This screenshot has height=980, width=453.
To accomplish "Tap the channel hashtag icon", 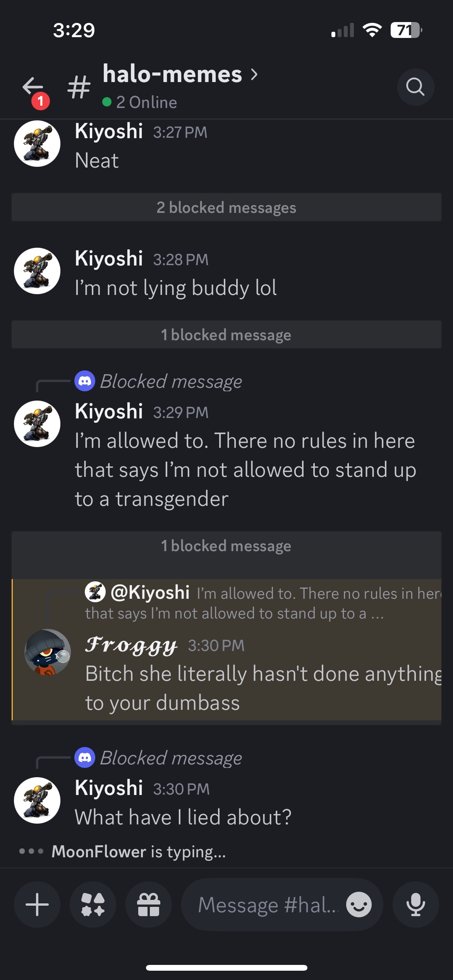I will pos(79,87).
